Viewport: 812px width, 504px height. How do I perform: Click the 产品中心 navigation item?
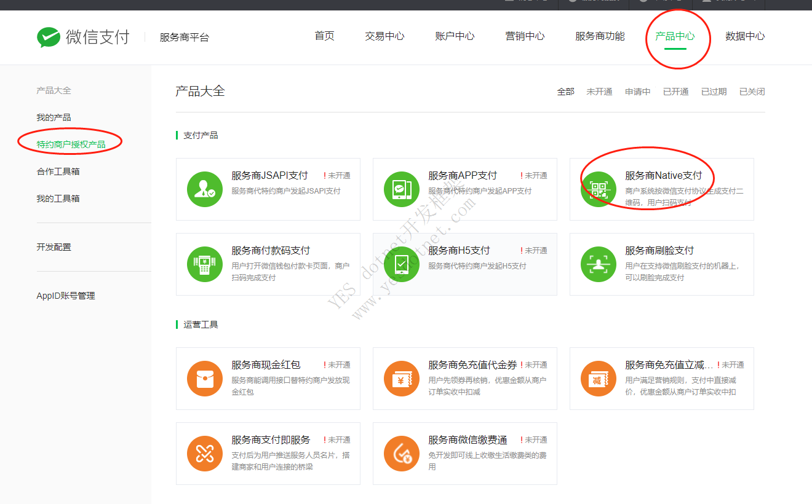click(x=675, y=36)
